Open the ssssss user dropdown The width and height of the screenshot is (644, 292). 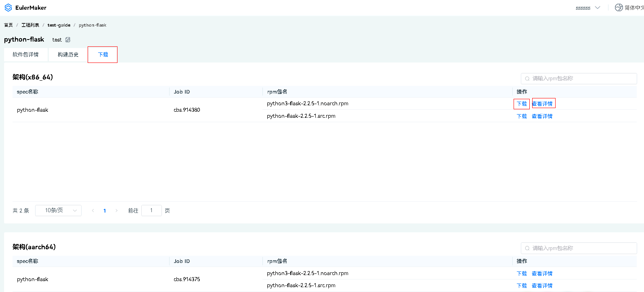(587, 8)
